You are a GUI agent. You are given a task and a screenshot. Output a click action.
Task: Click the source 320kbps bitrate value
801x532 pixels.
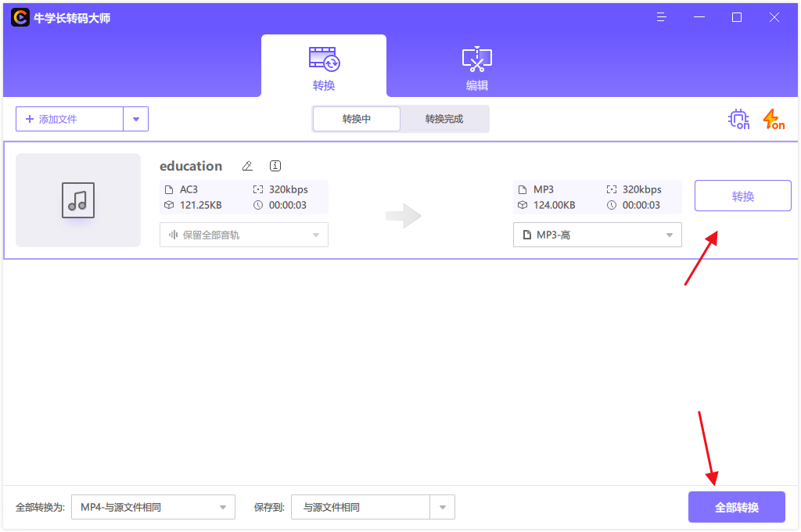point(289,189)
